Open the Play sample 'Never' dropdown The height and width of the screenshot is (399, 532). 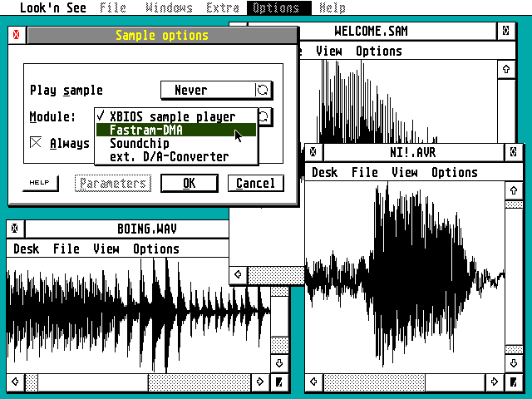pos(207,91)
